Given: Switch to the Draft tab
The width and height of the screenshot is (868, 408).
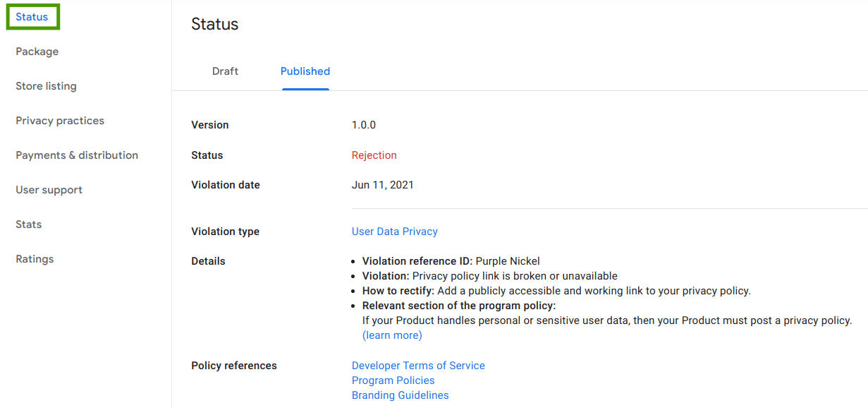Looking at the screenshot, I should click(225, 71).
